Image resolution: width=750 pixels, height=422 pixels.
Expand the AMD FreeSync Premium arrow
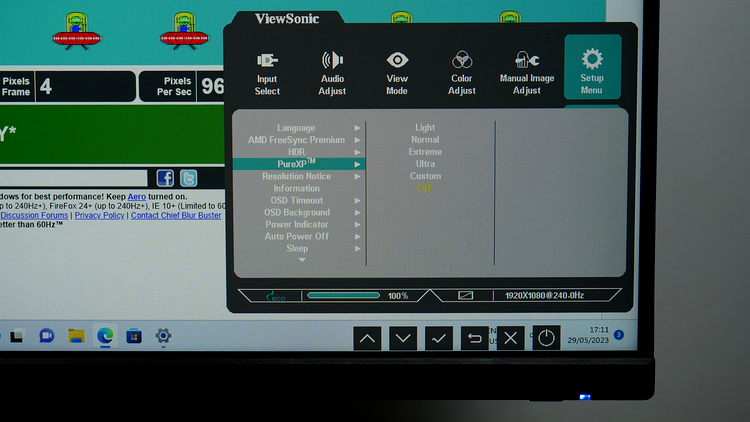(x=357, y=140)
